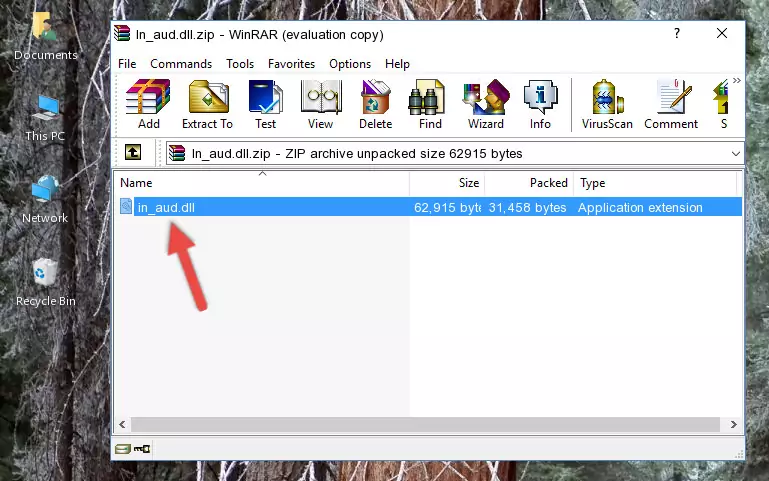769x481 pixels.
Task: Run the Test archive tool
Action: (x=265, y=104)
